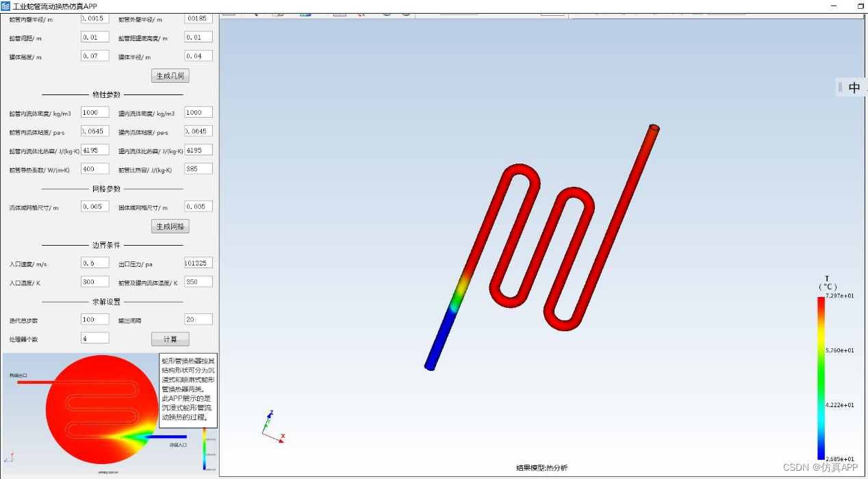This screenshot has height=479, width=868.
Task: Click the legend maximum value 7.297e+01
Action: point(840,296)
